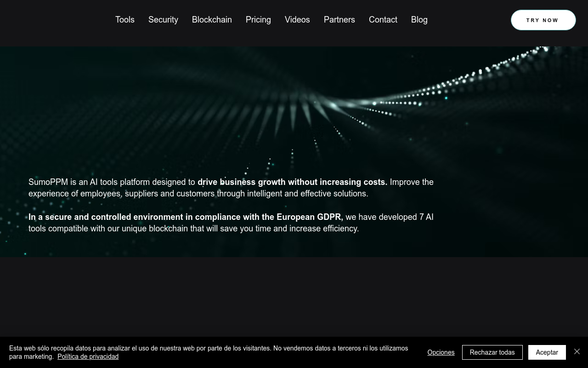Click the bold text 'drive business growth without increasing costs.'
588x368 pixels.
click(x=293, y=182)
